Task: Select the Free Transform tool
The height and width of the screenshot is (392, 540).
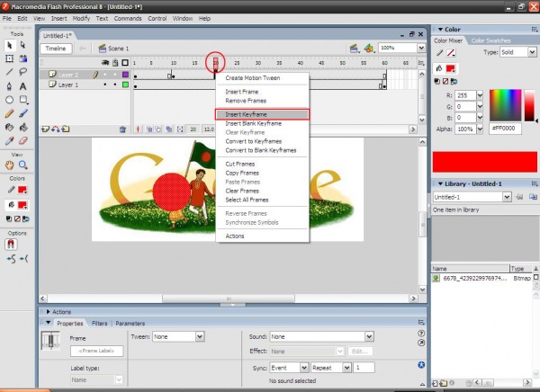Action: [10, 58]
